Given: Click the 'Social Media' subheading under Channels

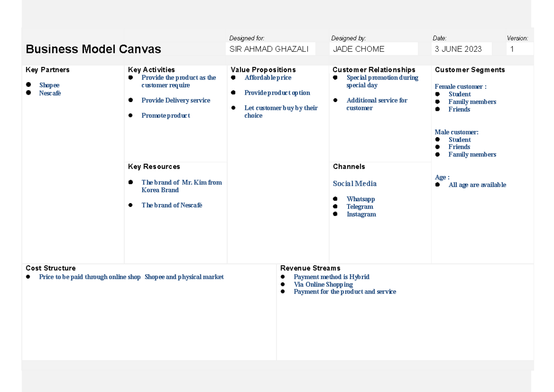Looking at the screenshot, I should pyautogui.click(x=355, y=184).
